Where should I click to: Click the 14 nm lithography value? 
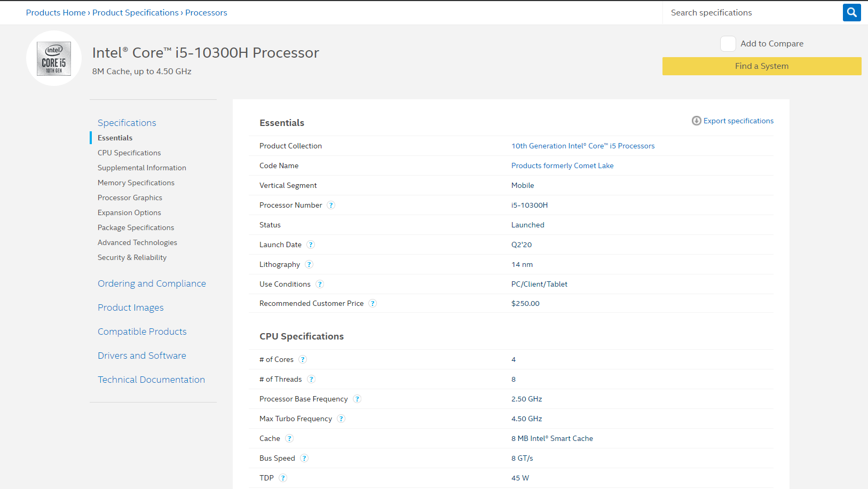point(522,264)
